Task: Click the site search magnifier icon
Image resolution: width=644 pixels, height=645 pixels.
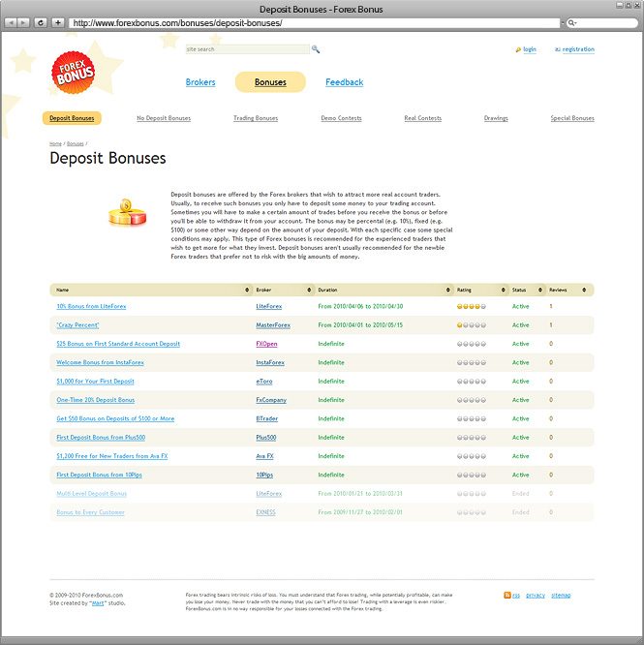Action: 316,49
